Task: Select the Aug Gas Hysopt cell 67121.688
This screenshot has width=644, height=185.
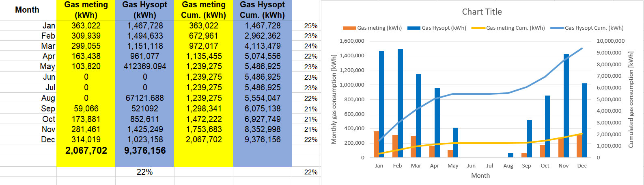Action: tap(145, 98)
